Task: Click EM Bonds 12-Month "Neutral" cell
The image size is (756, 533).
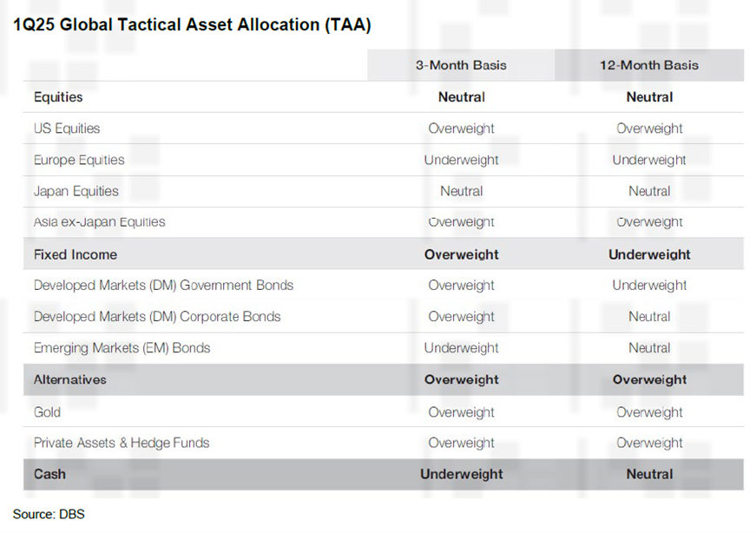Action: pyautogui.click(x=649, y=348)
